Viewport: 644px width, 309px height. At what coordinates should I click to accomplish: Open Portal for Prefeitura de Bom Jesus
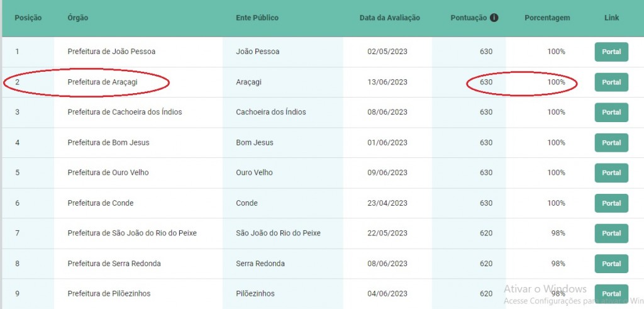[x=611, y=143]
